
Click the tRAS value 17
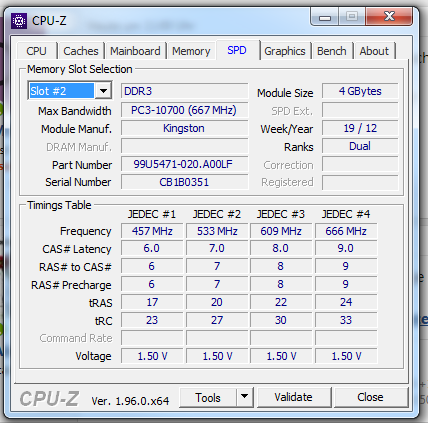[x=152, y=302]
